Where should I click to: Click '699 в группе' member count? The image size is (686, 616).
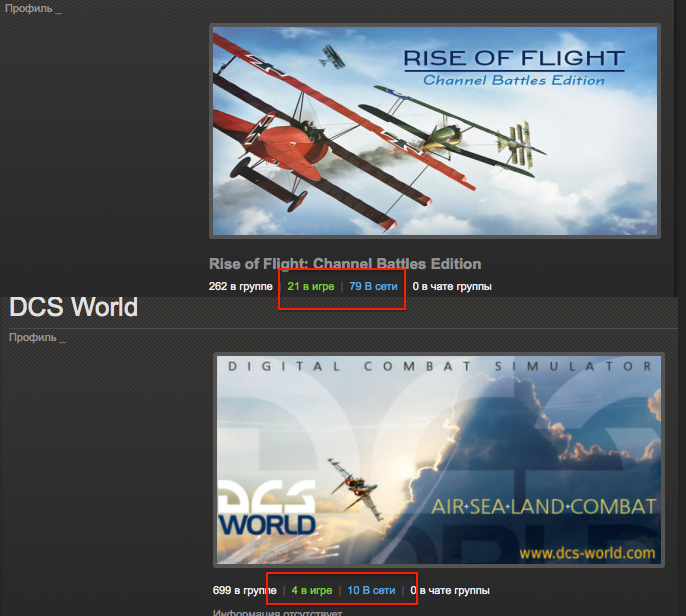[245, 590]
